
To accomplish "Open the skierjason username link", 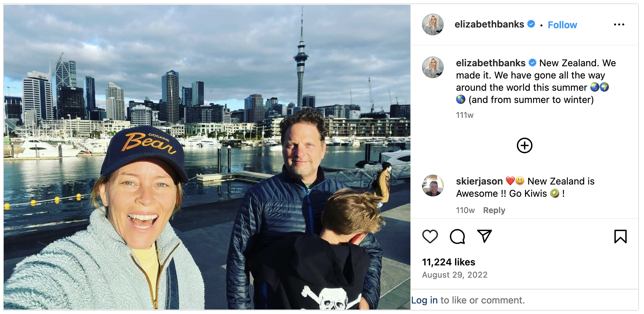I will click(479, 181).
